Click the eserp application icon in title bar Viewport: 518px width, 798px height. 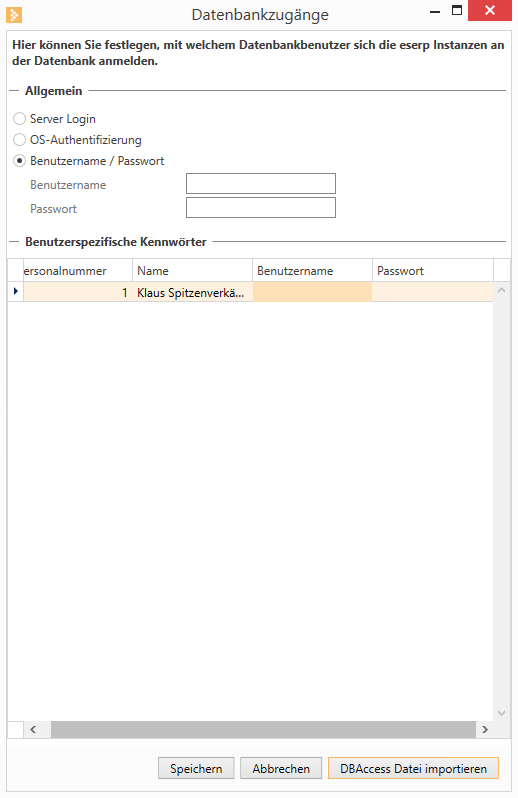(x=14, y=15)
